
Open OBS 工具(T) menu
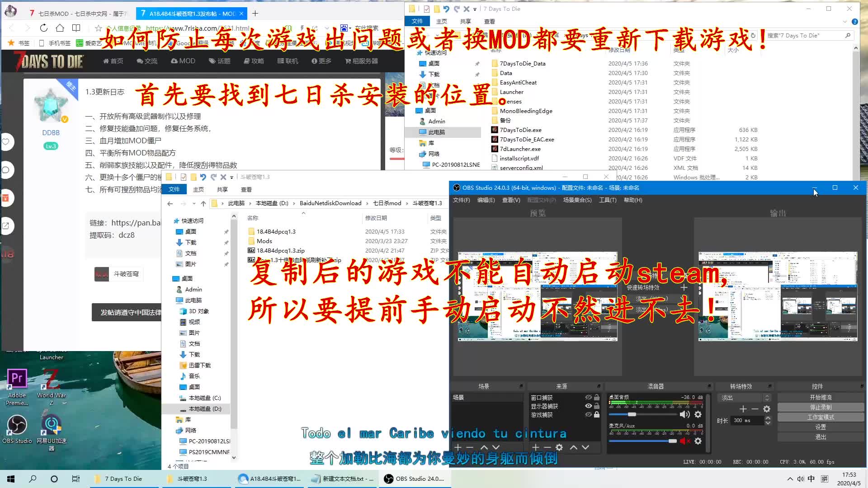coord(608,200)
